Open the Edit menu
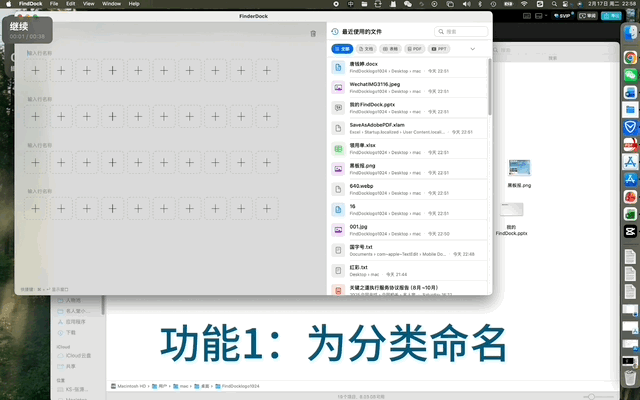The image size is (640, 400). tap(71, 4)
